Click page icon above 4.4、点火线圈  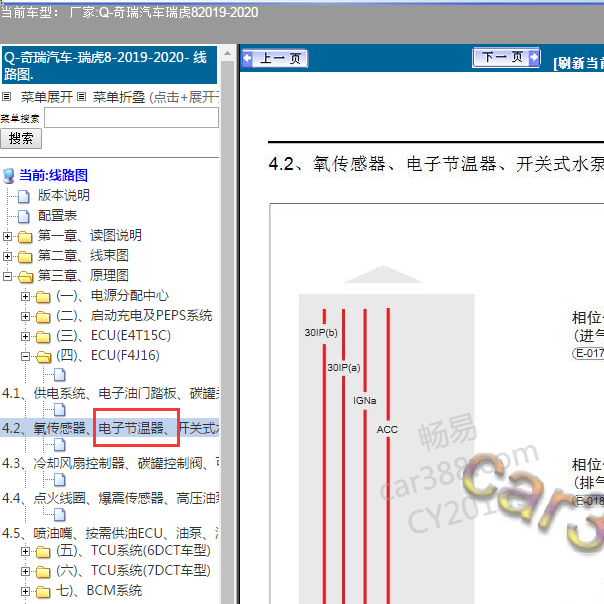[60, 480]
